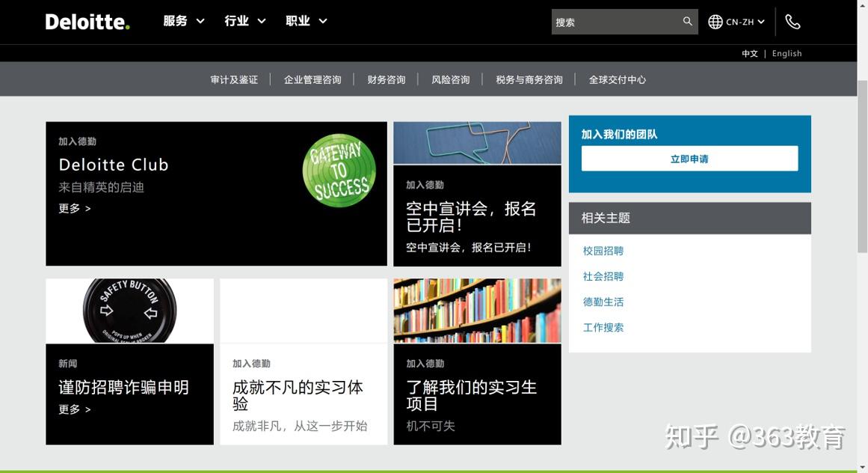Click the bookshelf image
This screenshot has height=473, width=868.
pyautogui.click(x=477, y=311)
